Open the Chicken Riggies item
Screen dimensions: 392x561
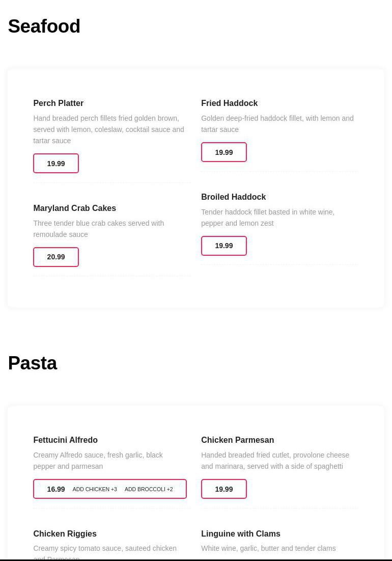pyautogui.click(x=65, y=533)
